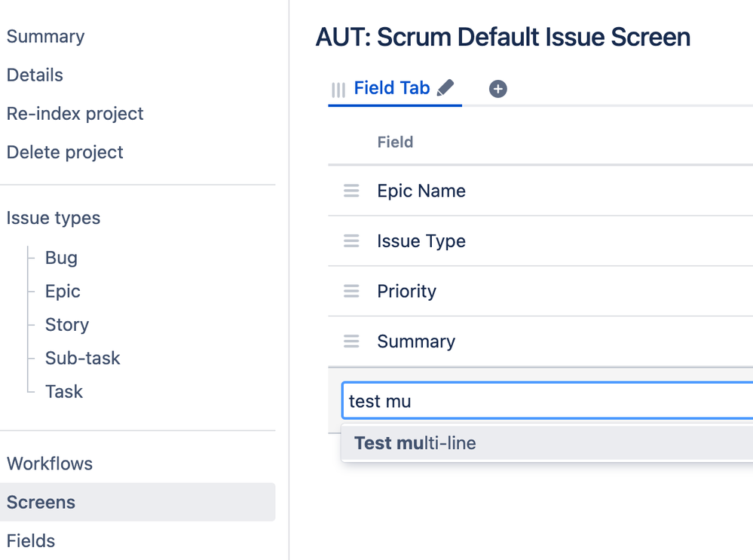Select the Bug issue type
Viewport: 753px width, 560px height.
point(61,258)
